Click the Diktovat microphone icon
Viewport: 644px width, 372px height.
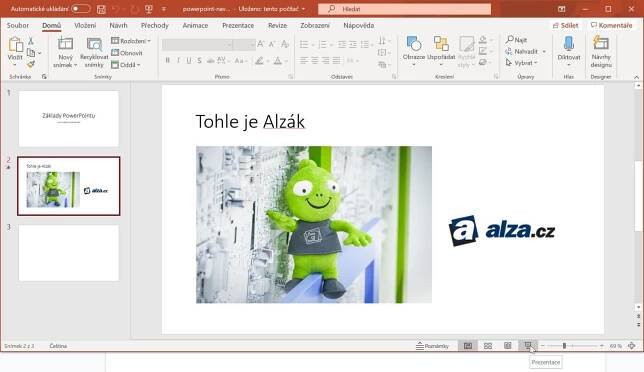click(569, 44)
